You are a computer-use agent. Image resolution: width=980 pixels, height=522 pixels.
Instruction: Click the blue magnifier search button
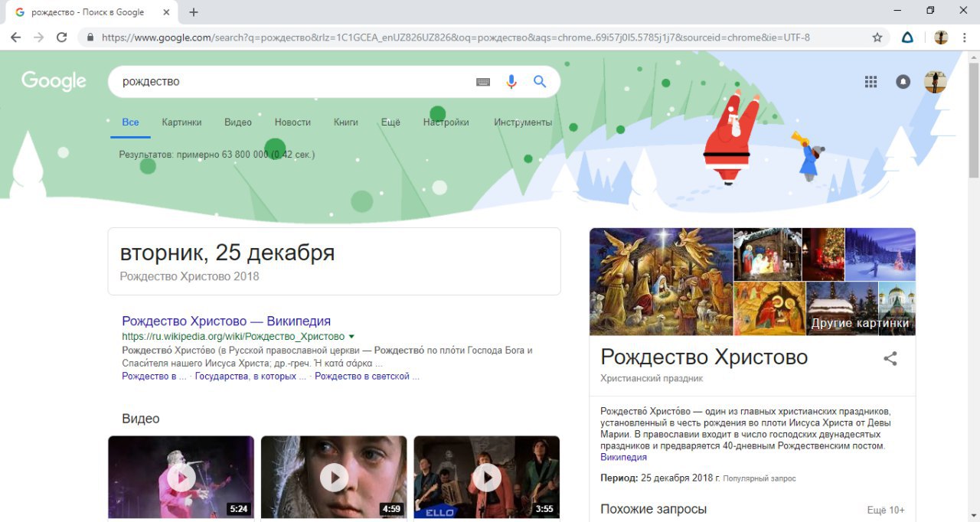[540, 82]
